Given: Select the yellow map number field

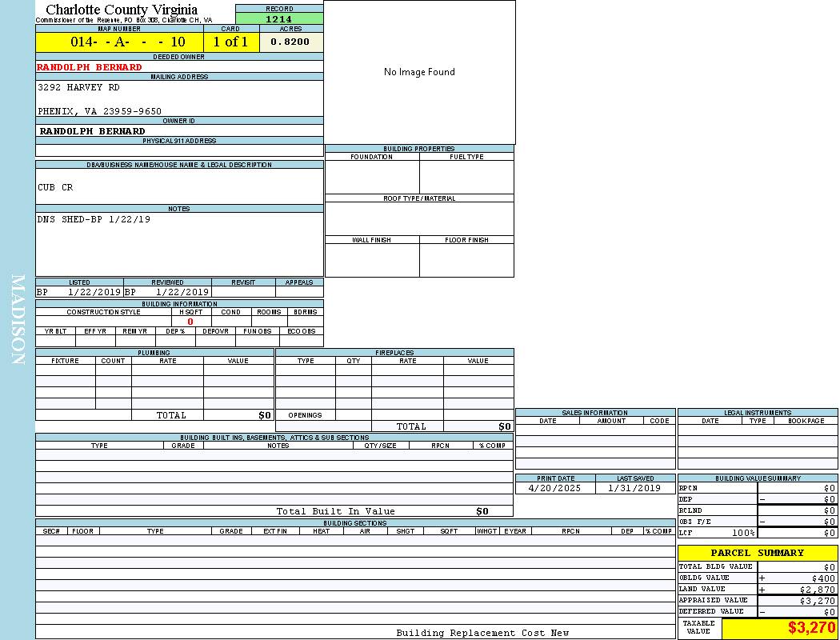Looking at the screenshot, I should 119,42.
